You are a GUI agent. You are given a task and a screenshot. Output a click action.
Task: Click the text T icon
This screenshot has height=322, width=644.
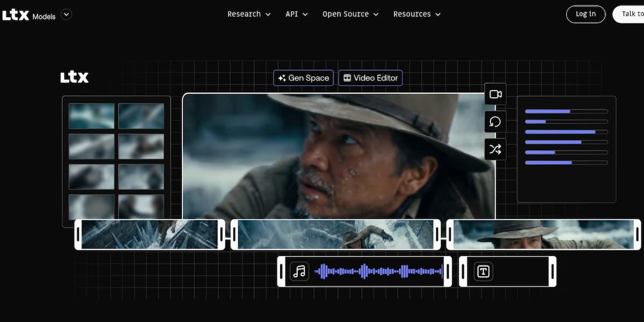pyautogui.click(x=484, y=272)
